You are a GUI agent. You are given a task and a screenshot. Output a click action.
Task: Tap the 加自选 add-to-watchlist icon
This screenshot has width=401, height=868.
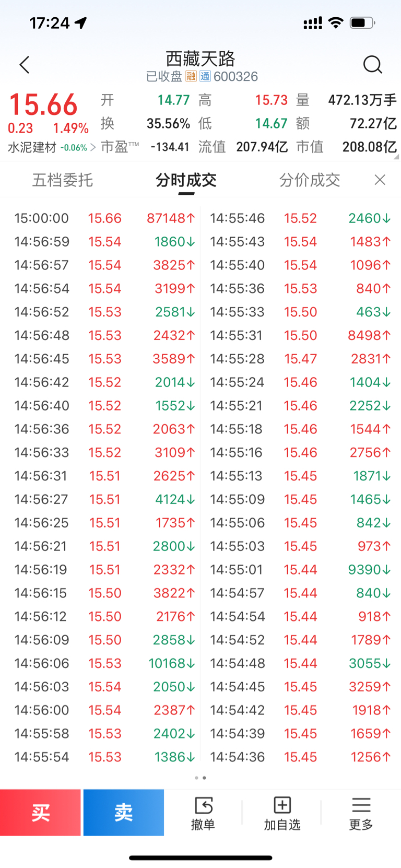pyautogui.click(x=282, y=805)
